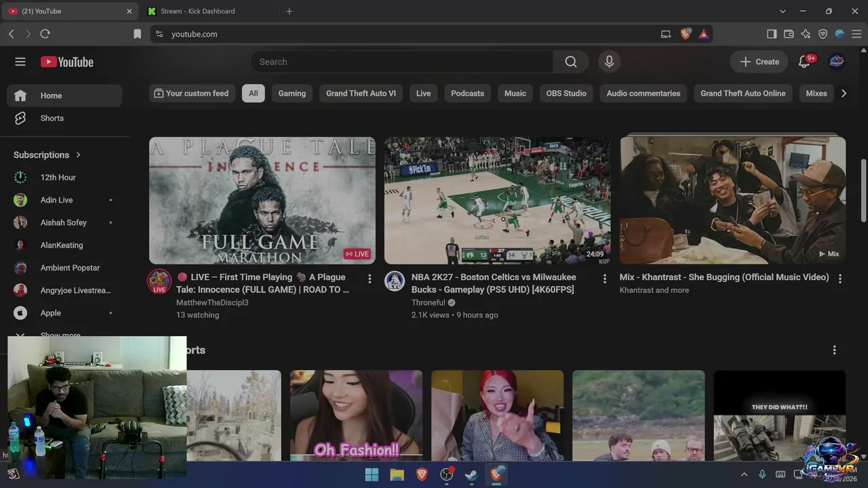Open Brave Shields lion icon
The image size is (868, 488).
click(686, 34)
